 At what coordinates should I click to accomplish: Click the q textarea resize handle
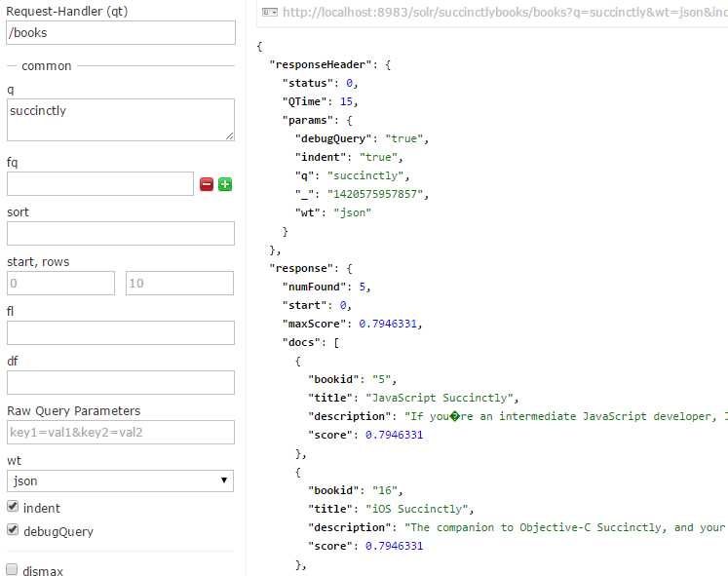[x=230, y=136]
